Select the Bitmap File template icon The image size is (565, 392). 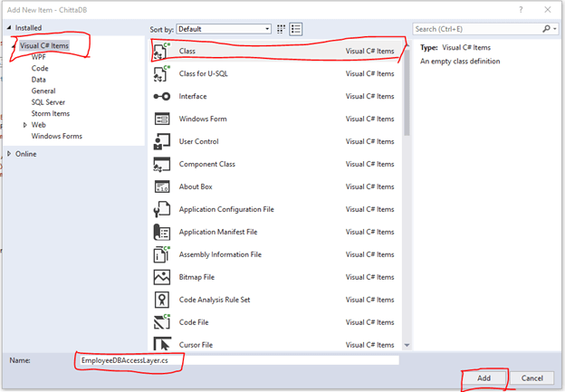click(162, 277)
